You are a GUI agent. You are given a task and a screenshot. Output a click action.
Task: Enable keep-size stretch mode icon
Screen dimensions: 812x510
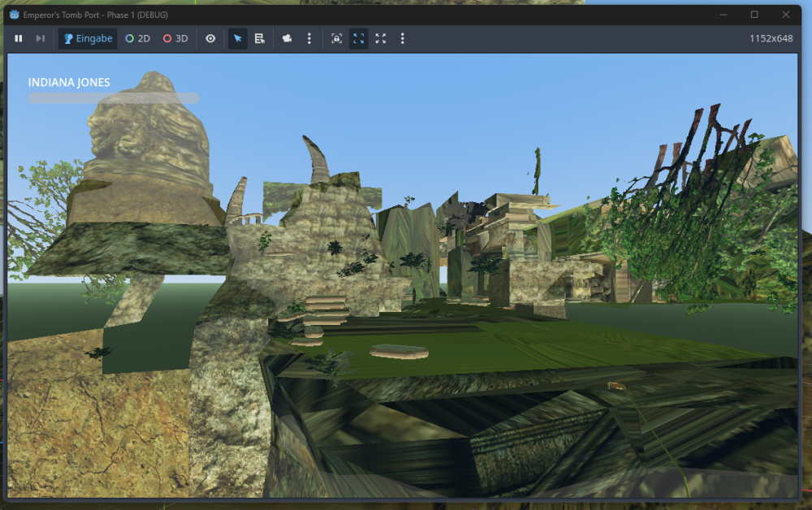(x=358, y=38)
